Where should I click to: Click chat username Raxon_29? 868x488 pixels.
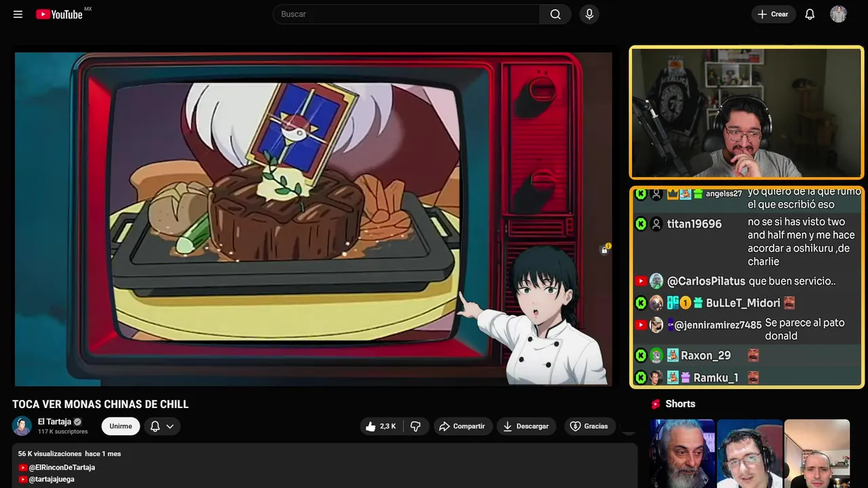click(x=706, y=355)
